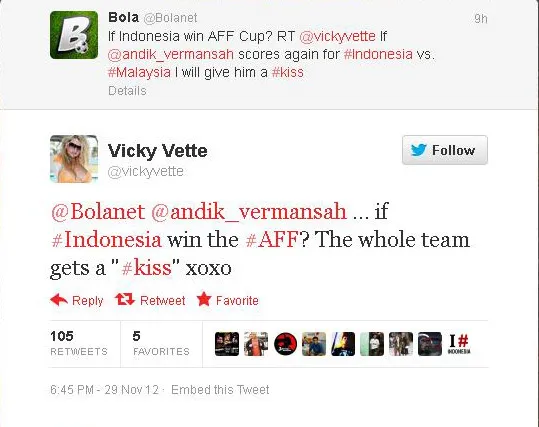Click the Bola green B avatar icon
Viewport: 539px width, 427px height.
tap(74, 35)
